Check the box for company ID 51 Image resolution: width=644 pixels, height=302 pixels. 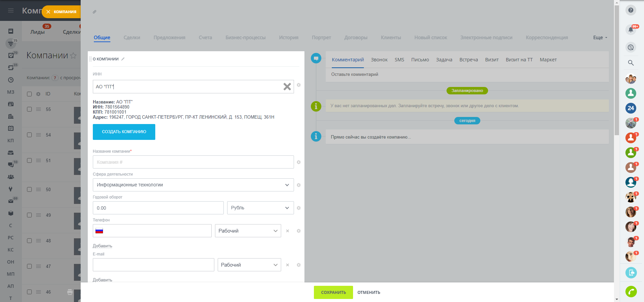[x=29, y=160]
